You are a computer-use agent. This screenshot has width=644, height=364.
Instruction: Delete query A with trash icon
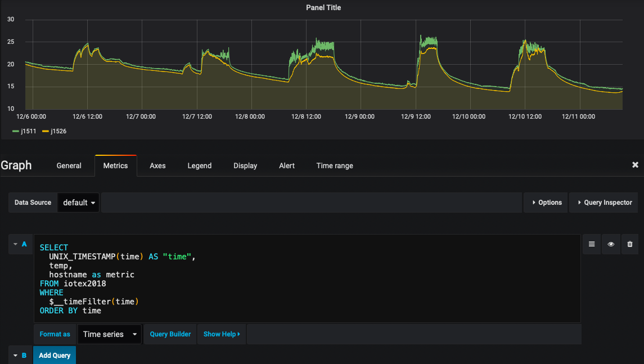(629, 244)
